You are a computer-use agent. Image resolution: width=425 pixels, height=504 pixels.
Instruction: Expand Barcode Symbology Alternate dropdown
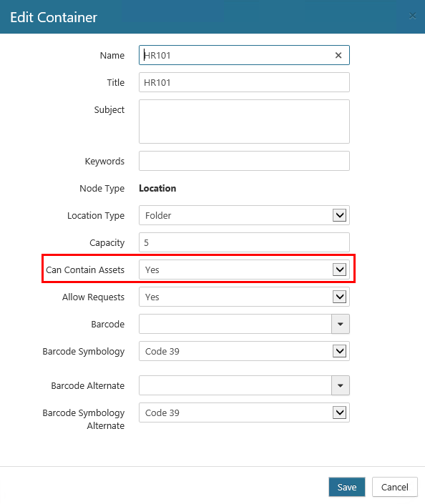coord(339,412)
